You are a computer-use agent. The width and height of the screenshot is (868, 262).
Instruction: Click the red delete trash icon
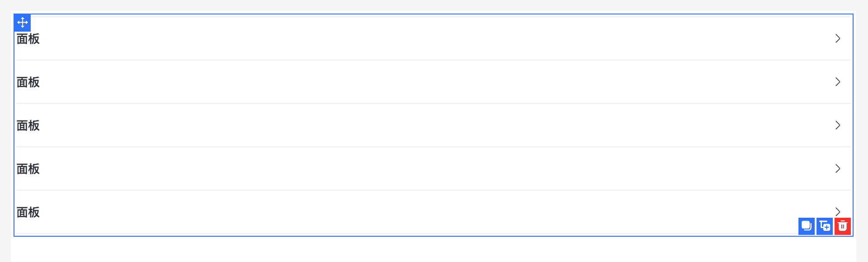[842, 226]
